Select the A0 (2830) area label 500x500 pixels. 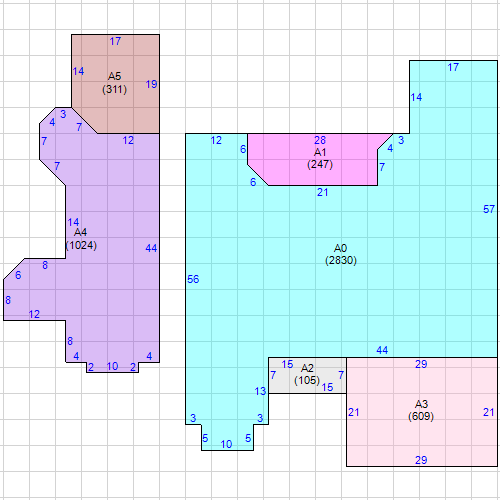tap(341, 254)
